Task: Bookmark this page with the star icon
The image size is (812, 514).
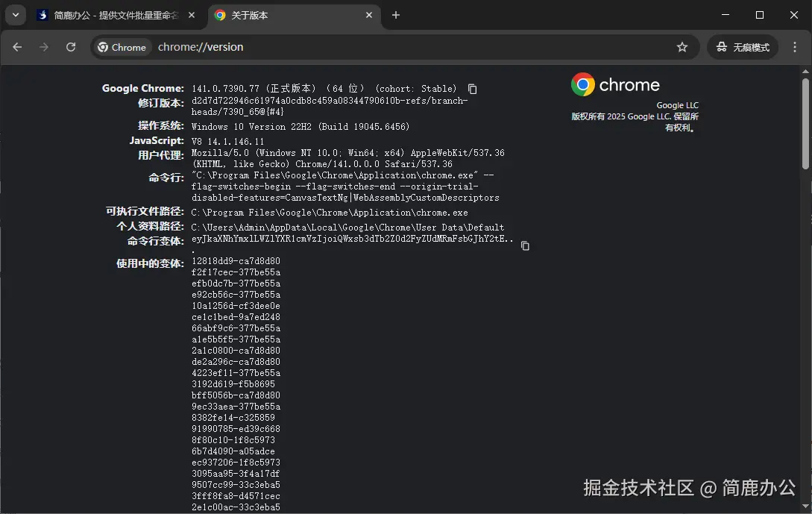Action: (682, 47)
